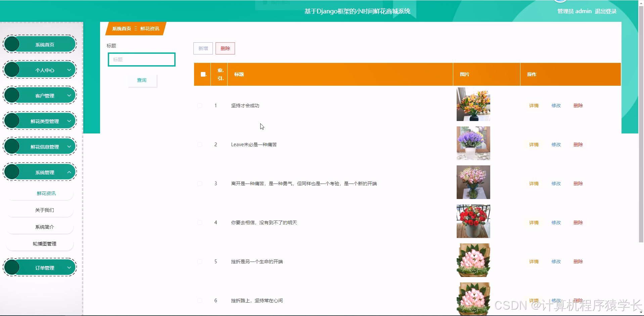Focus the 标题 search input field
Screen dimensions: 644x316
pyautogui.click(x=142, y=60)
